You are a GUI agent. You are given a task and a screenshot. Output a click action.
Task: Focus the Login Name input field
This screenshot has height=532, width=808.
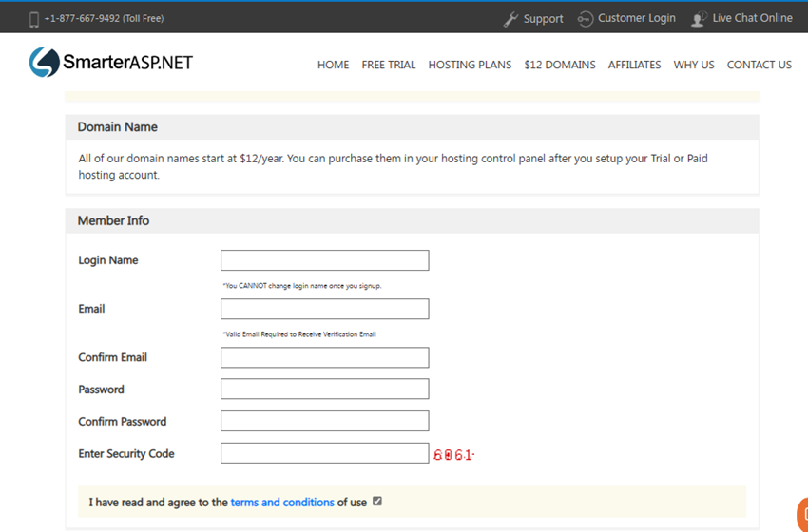pyautogui.click(x=324, y=260)
